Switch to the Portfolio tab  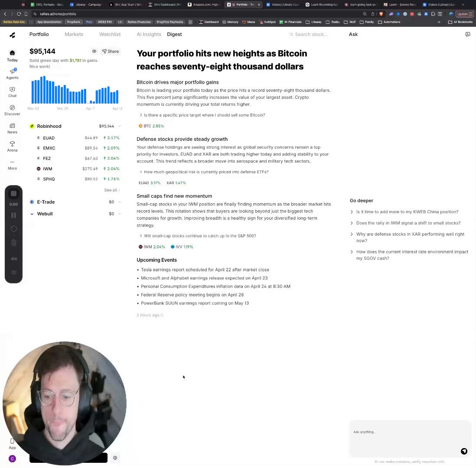click(x=39, y=34)
